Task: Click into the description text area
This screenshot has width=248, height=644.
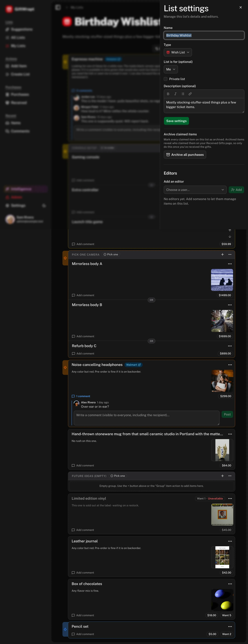Action: pos(204,105)
